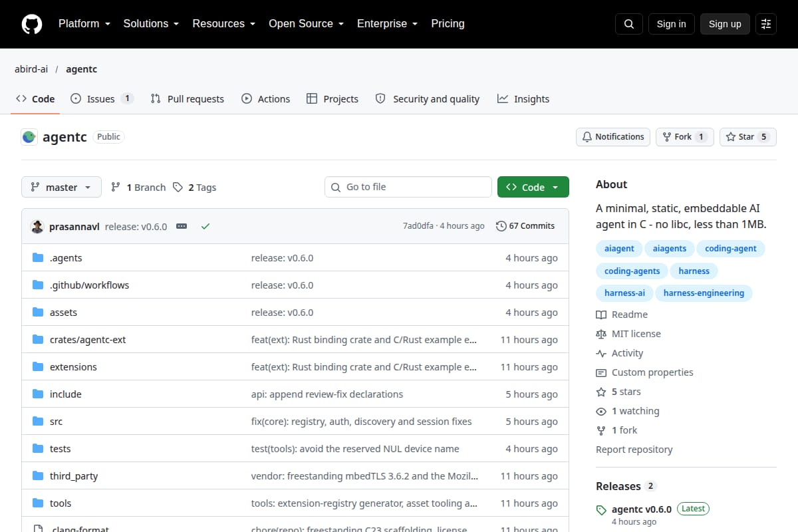Expand the Platform menu in header

point(84,24)
